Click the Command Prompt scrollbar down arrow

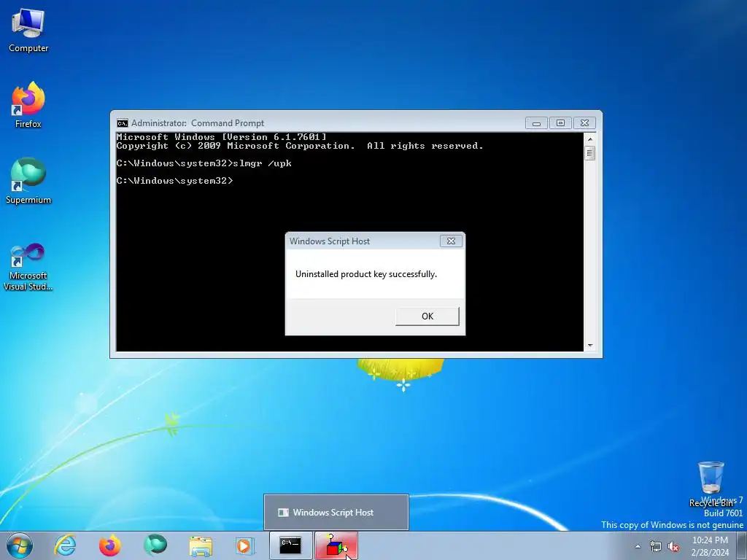click(x=589, y=346)
